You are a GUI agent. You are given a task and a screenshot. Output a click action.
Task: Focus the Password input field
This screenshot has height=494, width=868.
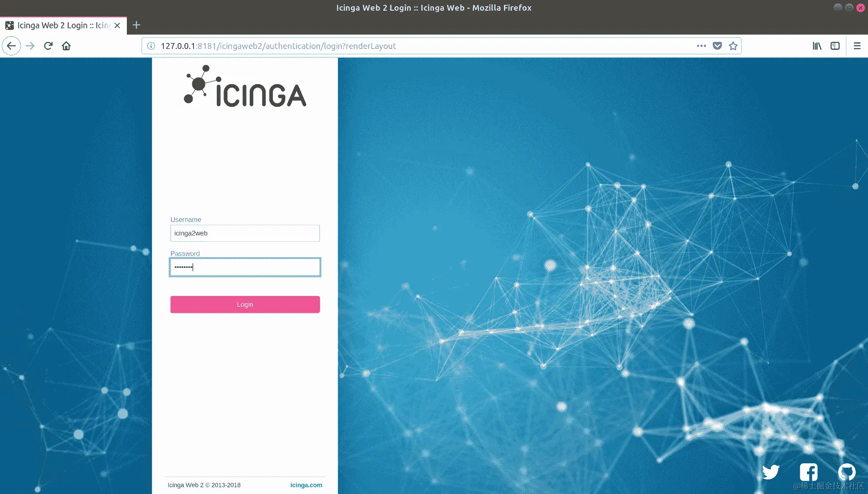(x=245, y=267)
